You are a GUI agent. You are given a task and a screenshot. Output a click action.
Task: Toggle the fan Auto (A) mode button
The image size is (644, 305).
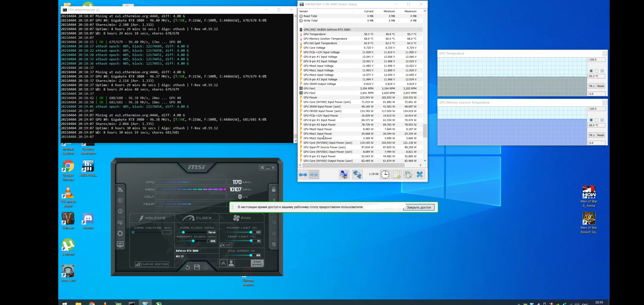click(x=223, y=263)
